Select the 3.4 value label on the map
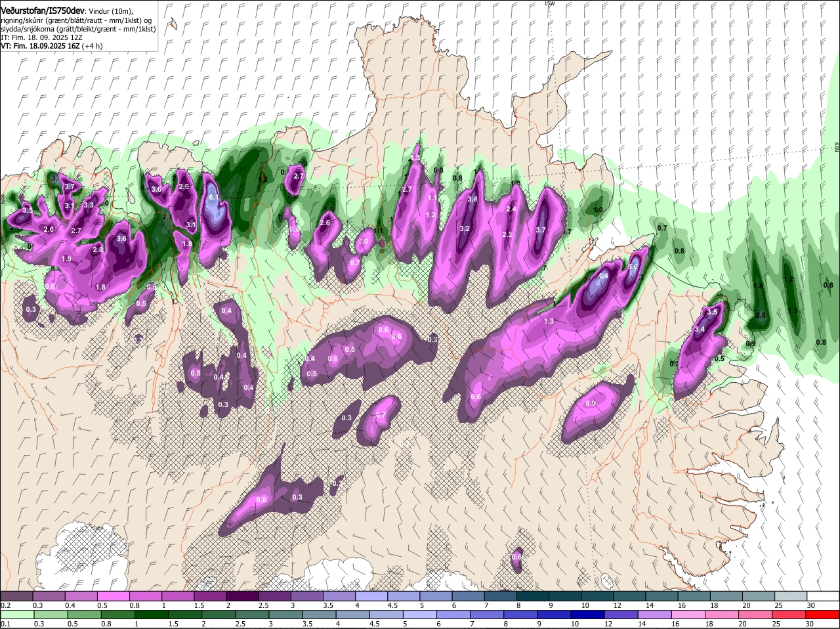 700,330
